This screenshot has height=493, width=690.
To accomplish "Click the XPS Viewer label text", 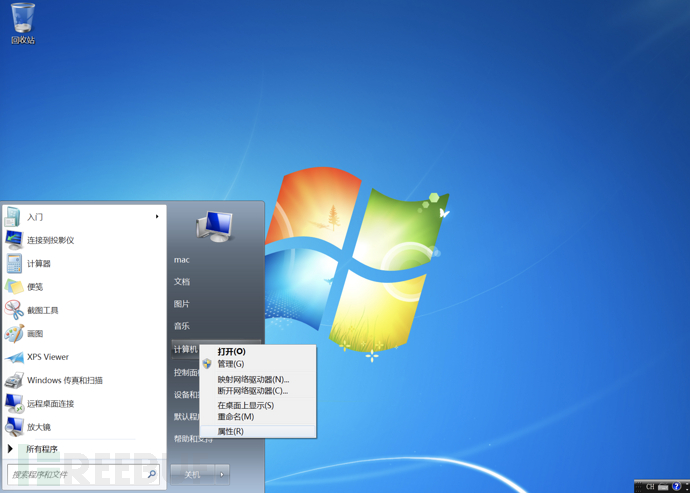I will click(x=48, y=357).
